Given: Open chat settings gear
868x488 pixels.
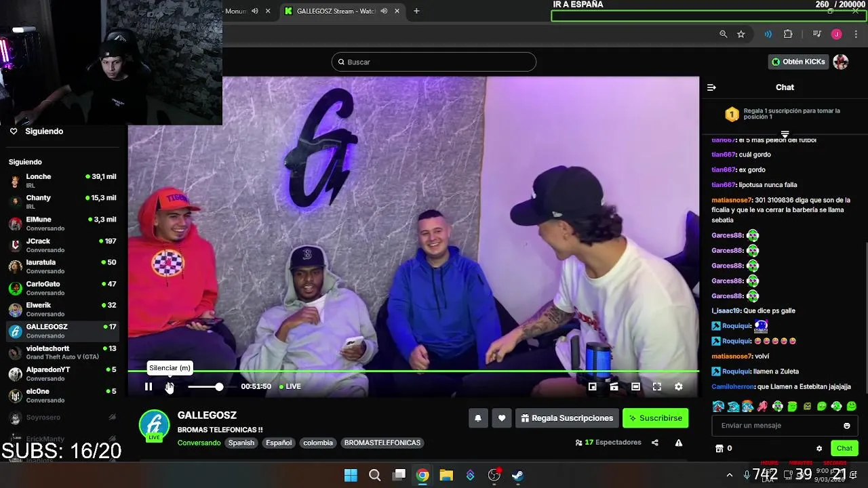Looking at the screenshot, I should click(819, 448).
